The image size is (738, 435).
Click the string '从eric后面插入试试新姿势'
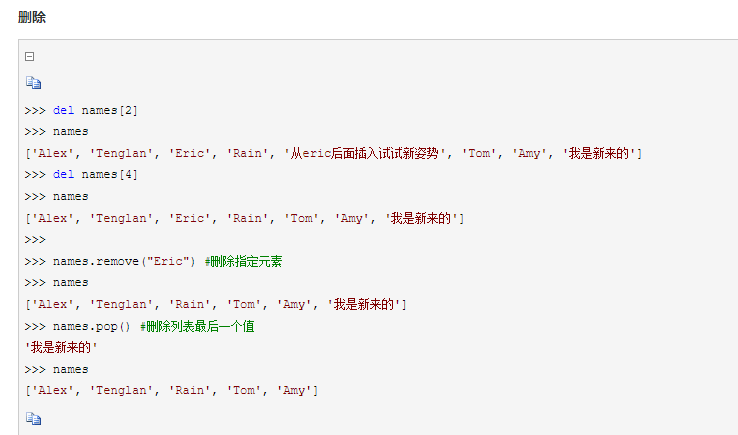pos(366,153)
